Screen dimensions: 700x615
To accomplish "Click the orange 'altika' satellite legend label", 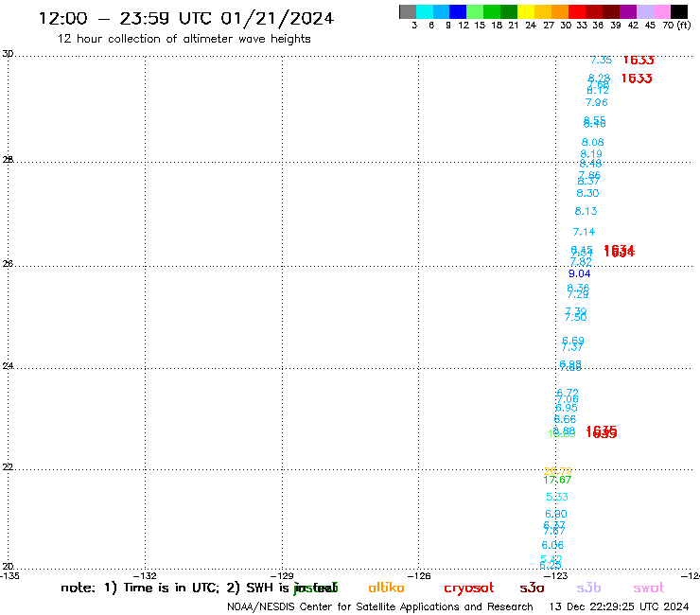I will (x=386, y=588).
